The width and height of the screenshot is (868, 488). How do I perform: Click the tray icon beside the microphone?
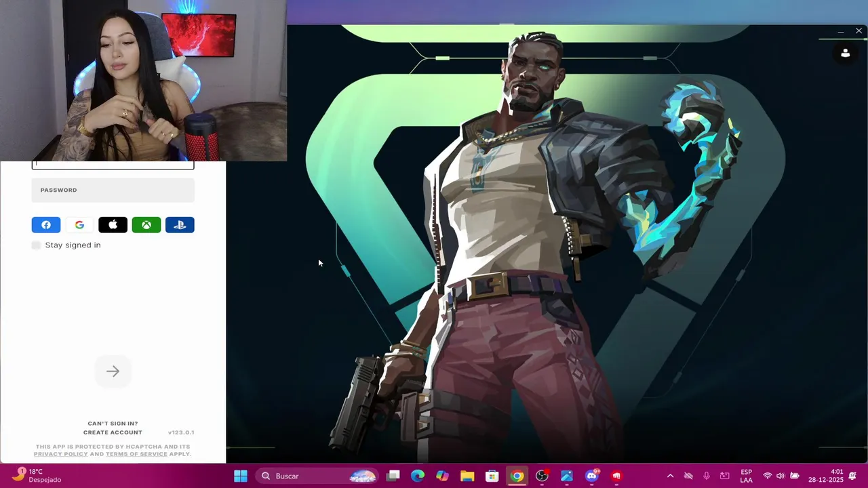click(725, 476)
